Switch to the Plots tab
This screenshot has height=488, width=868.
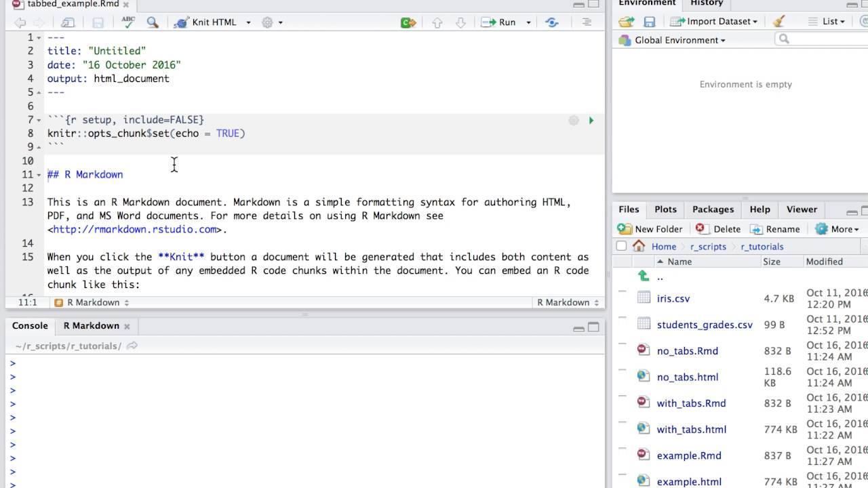665,209
